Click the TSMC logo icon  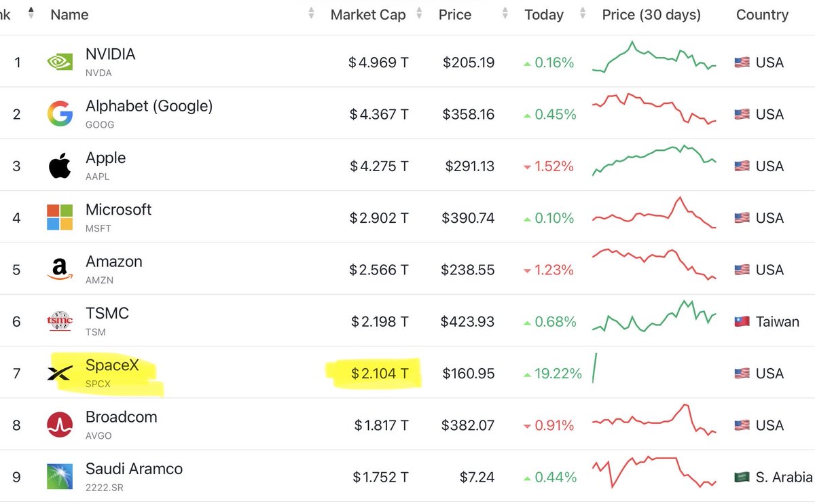tap(60, 321)
